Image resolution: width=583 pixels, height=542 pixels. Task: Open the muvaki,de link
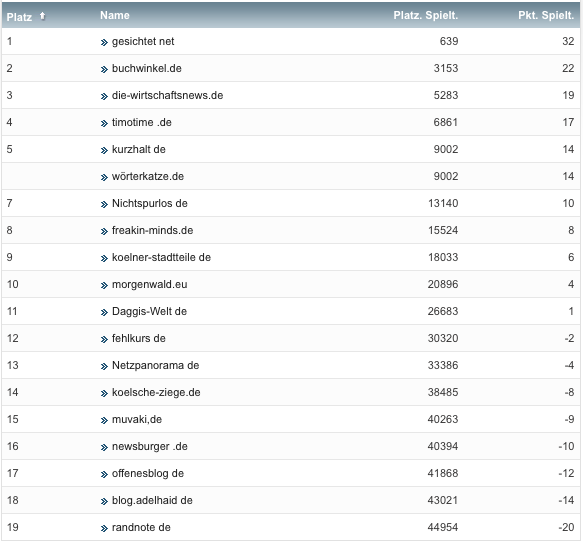[137, 419]
